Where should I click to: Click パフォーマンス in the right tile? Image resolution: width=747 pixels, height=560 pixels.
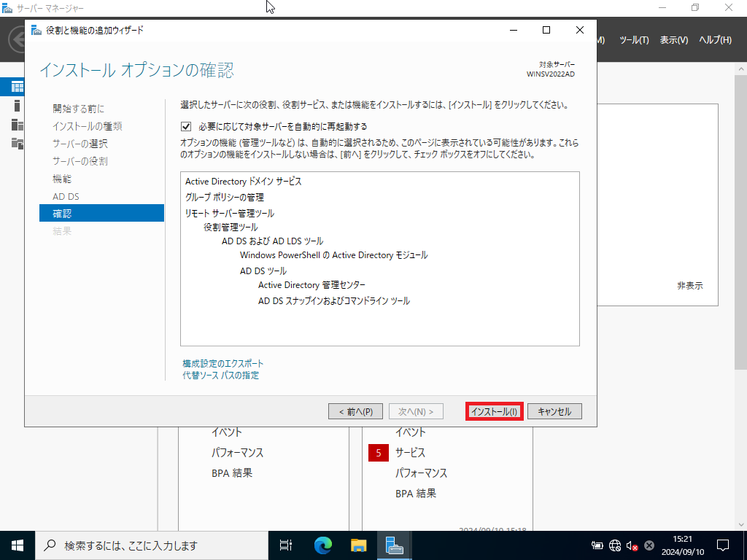421,473
